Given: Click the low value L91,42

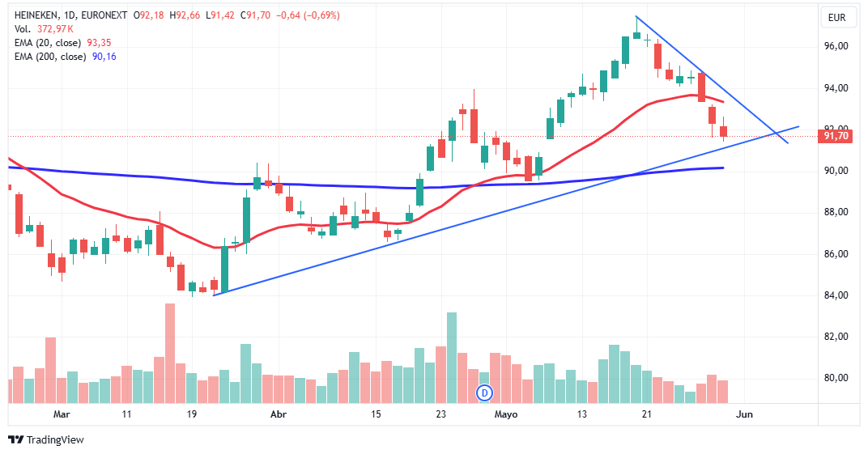Looking at the screenshot, I should point(220,15).
